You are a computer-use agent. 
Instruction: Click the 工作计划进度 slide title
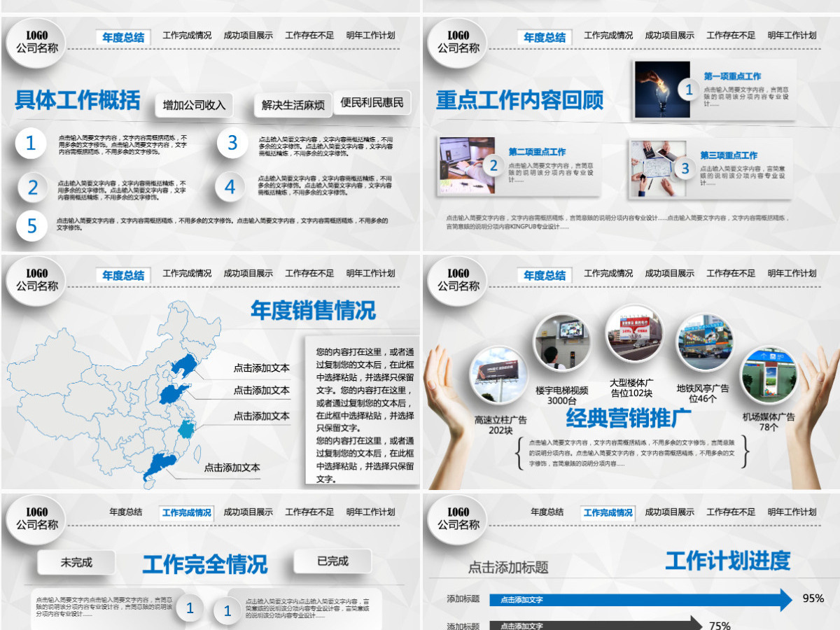[x=728, y=561]
